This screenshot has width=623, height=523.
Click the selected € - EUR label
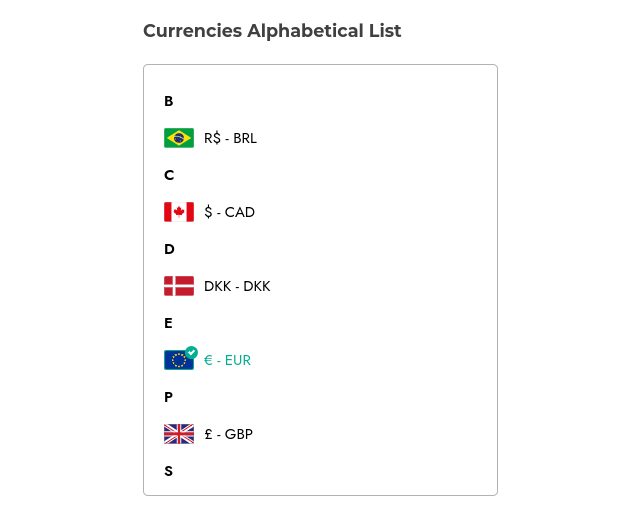227,360
